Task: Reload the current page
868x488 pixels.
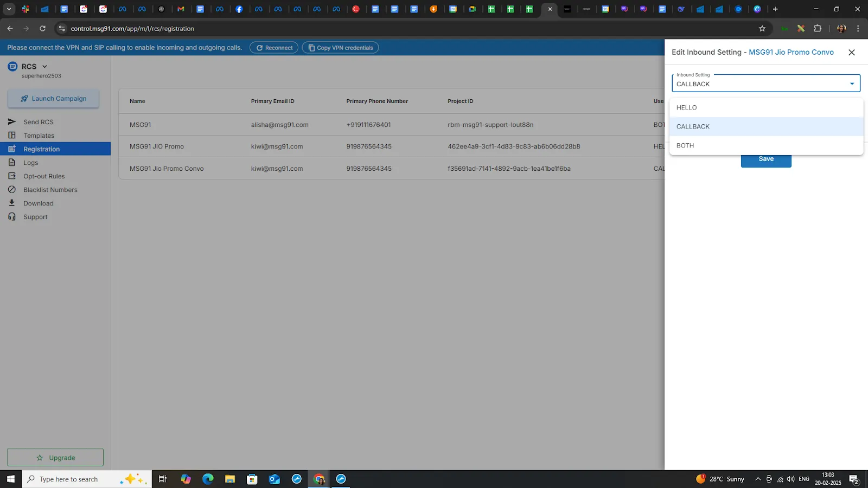Action: 42,29
